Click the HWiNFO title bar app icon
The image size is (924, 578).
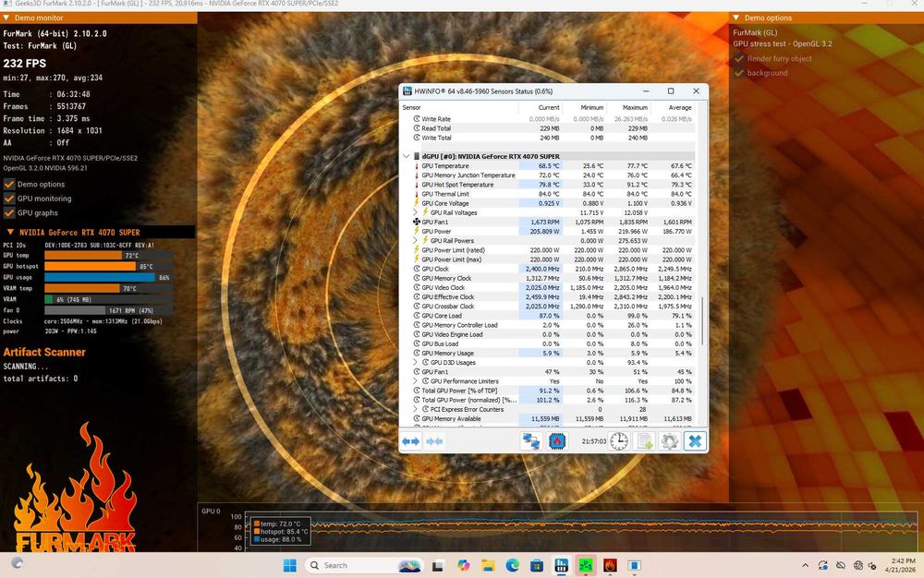coord(407,91)
